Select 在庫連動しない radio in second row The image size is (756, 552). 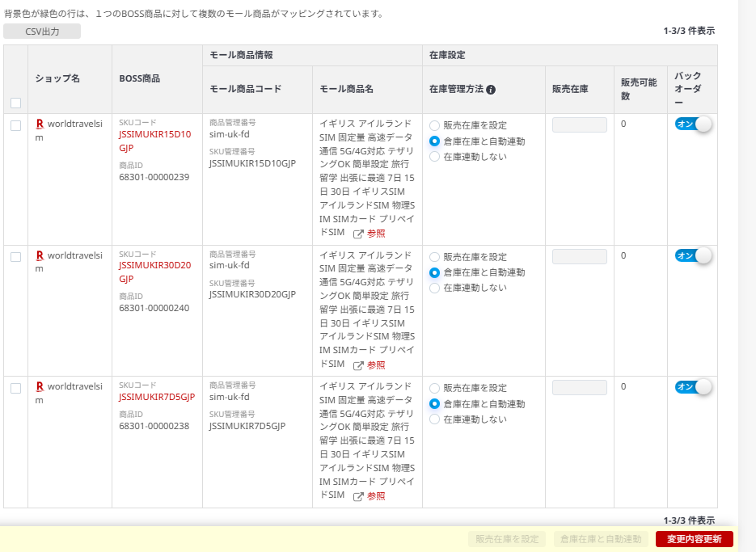(x=435, y=288)
